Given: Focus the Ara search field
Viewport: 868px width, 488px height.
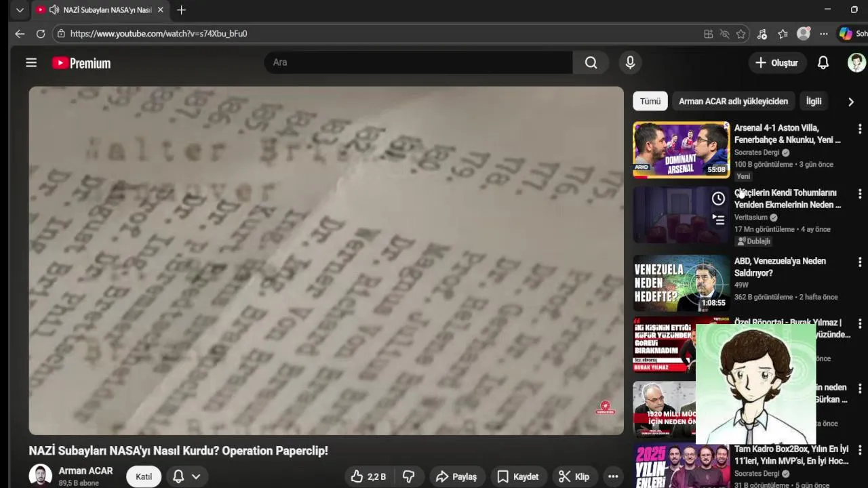Looking at the screenshot, I should point(418,62).
